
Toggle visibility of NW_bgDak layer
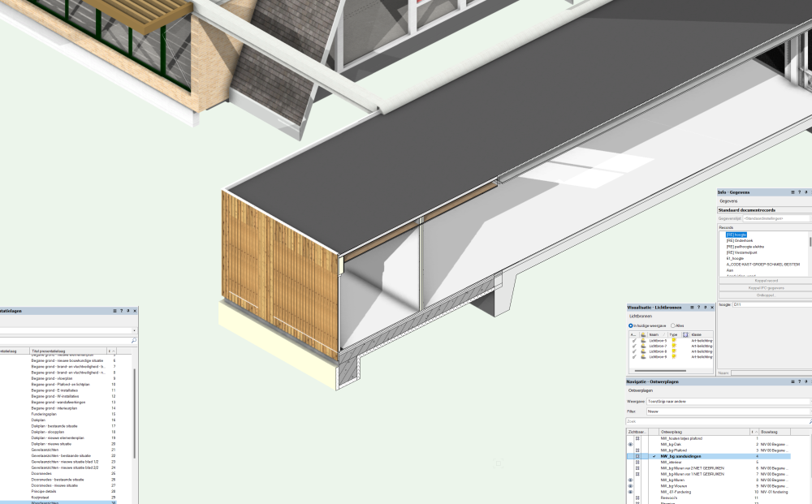[x=628, y=445]
